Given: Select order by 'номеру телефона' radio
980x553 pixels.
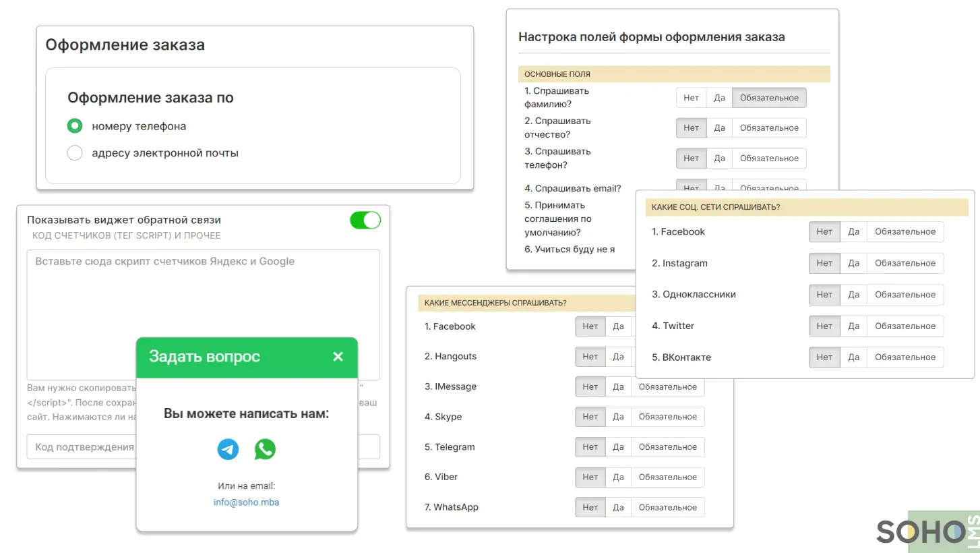Looking at the screenshot, I should [75, 126].
